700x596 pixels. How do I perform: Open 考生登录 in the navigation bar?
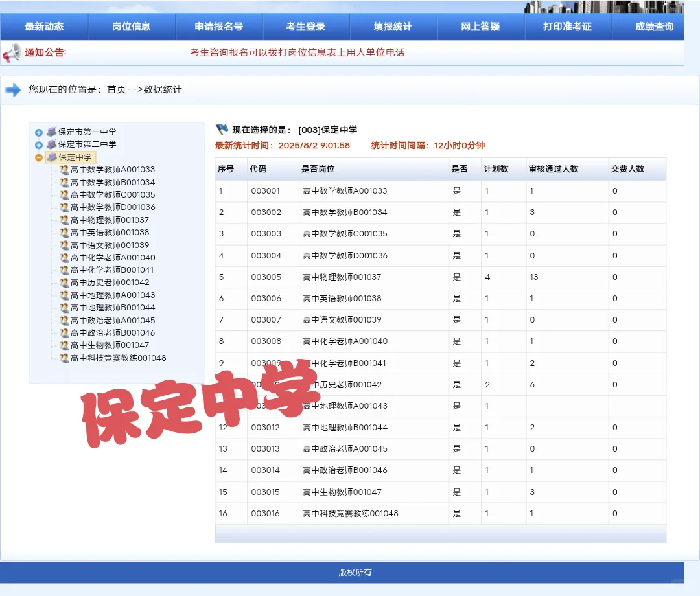306,27
